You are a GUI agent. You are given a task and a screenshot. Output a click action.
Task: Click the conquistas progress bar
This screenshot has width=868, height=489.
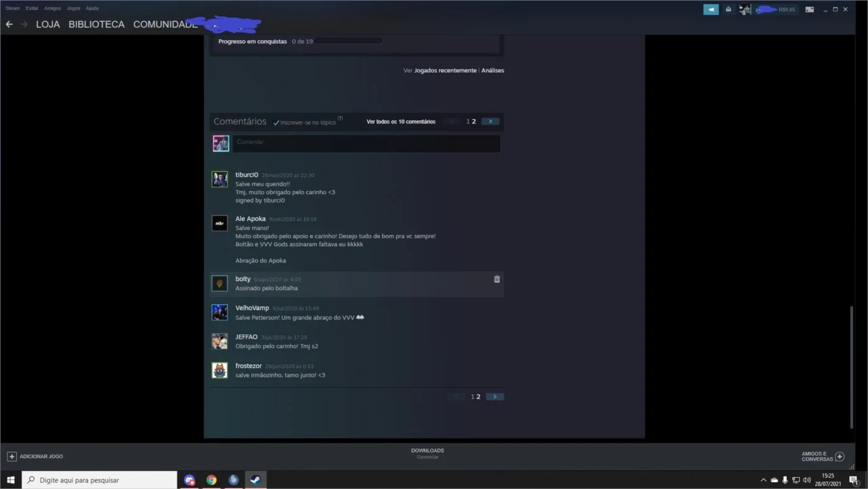pyautogui.click(x=348, y=41)
